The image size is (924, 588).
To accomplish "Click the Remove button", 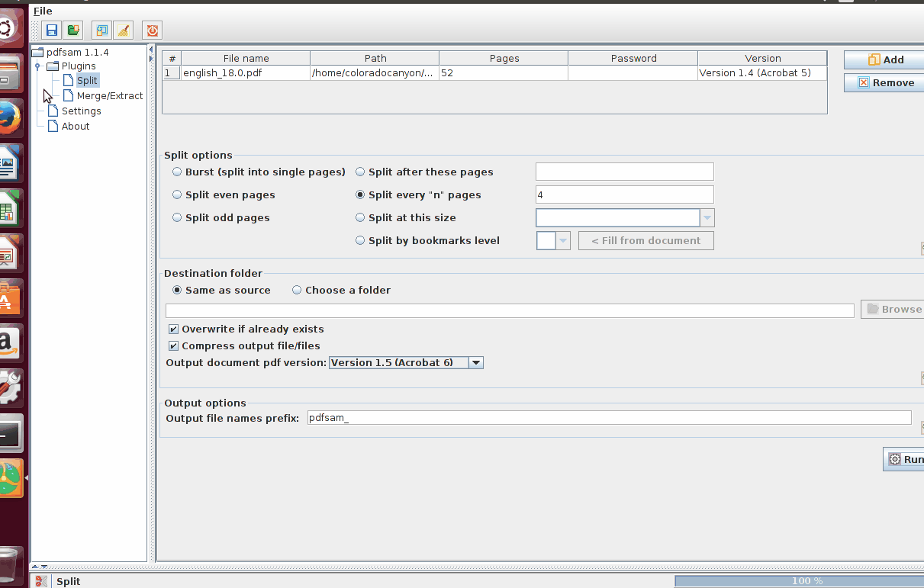I will [x=885, y=82].
